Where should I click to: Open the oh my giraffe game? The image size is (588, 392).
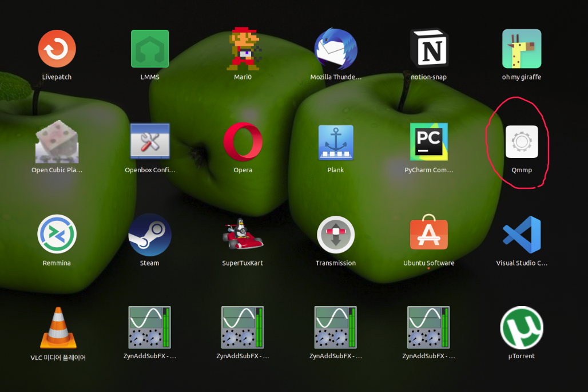(x=522, y=49)
